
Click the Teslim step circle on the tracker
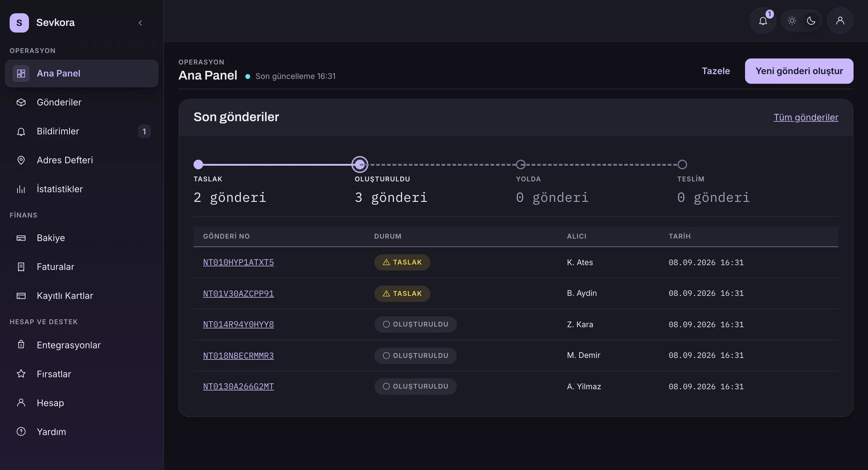tap(682, 164)
